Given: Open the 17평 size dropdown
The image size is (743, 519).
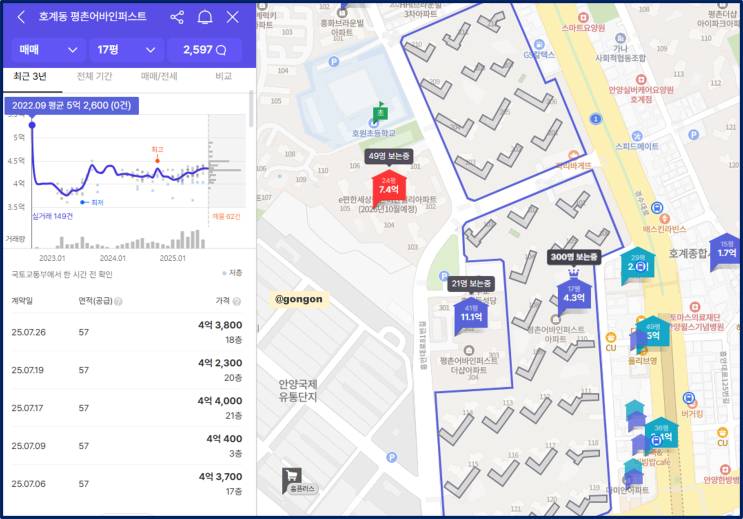Looking at the screenshot, I should [x=127, y=50].
